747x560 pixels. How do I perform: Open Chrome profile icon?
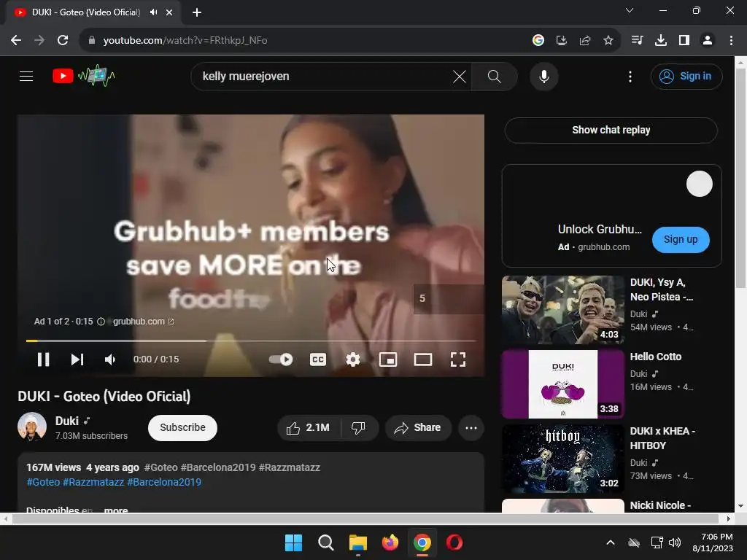pos(708,41)
